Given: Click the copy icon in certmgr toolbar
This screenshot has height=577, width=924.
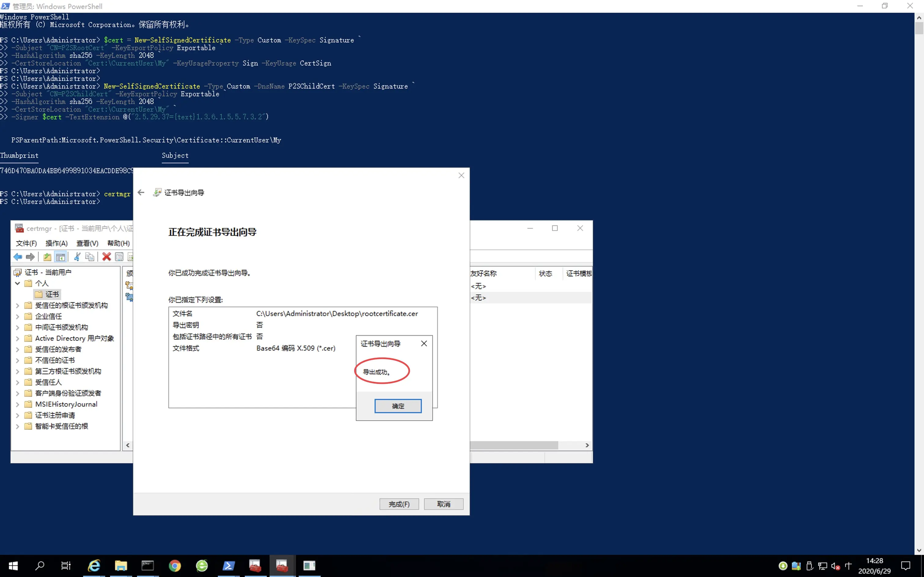Looking at the screenshot, I should pos(90,257).
